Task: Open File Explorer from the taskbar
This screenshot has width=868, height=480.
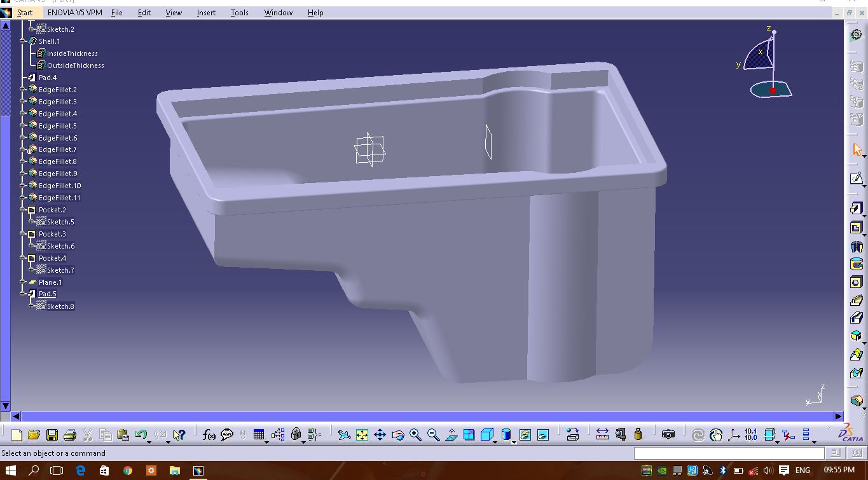Action: click(x=174, y=470)
